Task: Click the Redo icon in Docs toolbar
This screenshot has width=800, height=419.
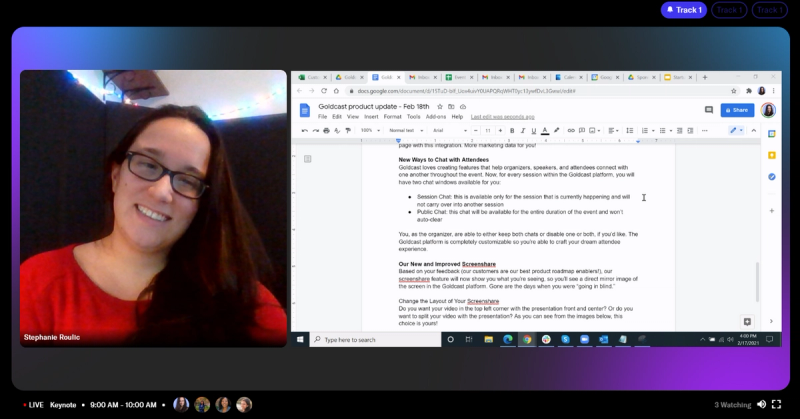Action: point(315,131)
